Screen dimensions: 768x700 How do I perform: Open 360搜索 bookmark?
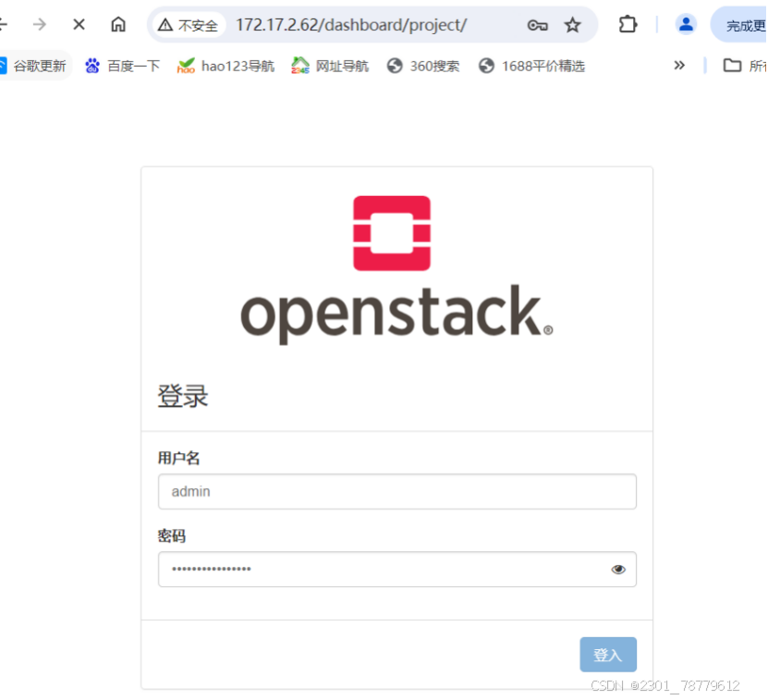pos(423,66)
